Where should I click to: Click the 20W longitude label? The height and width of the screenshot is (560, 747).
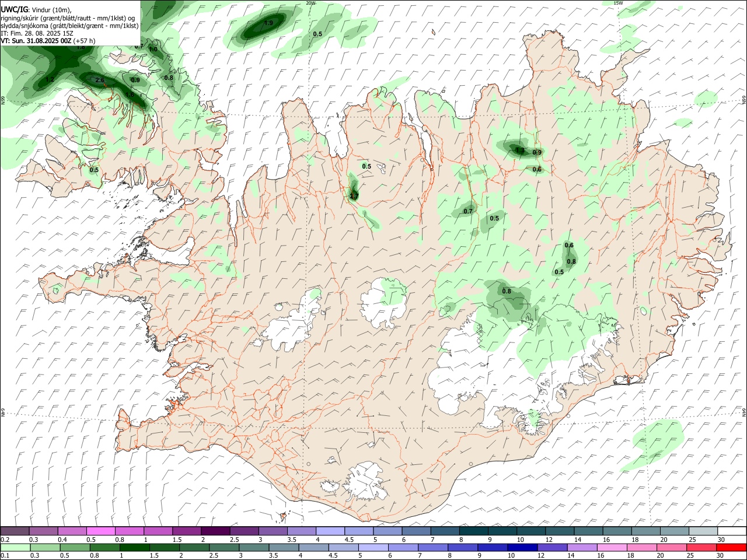(310, 3)
